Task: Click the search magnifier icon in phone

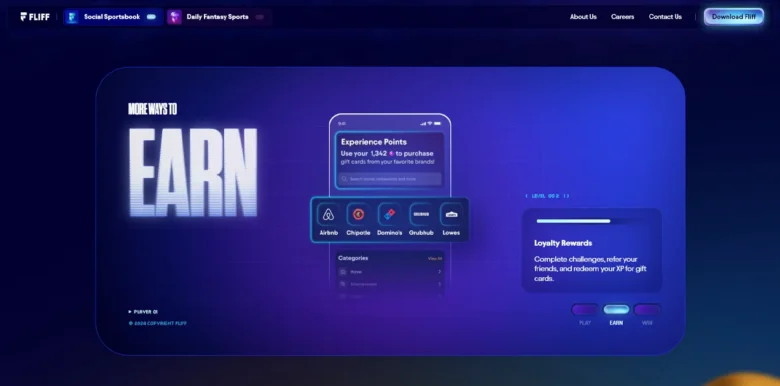Action: pyautogui.click(x=344, y=179)
